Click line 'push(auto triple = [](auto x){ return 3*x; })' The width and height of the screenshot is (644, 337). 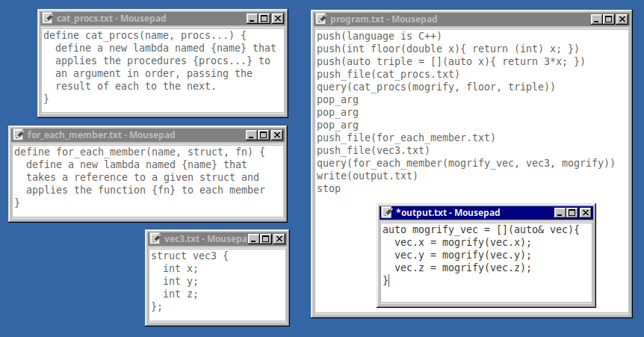pos(451,61)
